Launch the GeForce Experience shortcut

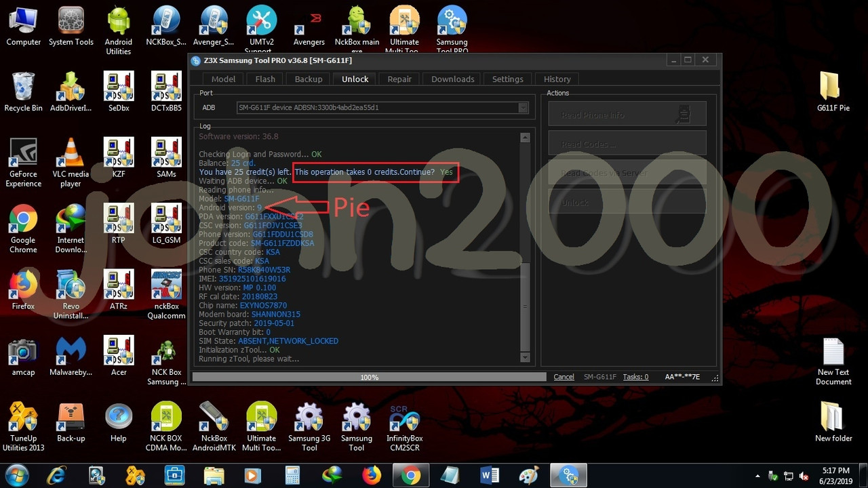point(23,163)
